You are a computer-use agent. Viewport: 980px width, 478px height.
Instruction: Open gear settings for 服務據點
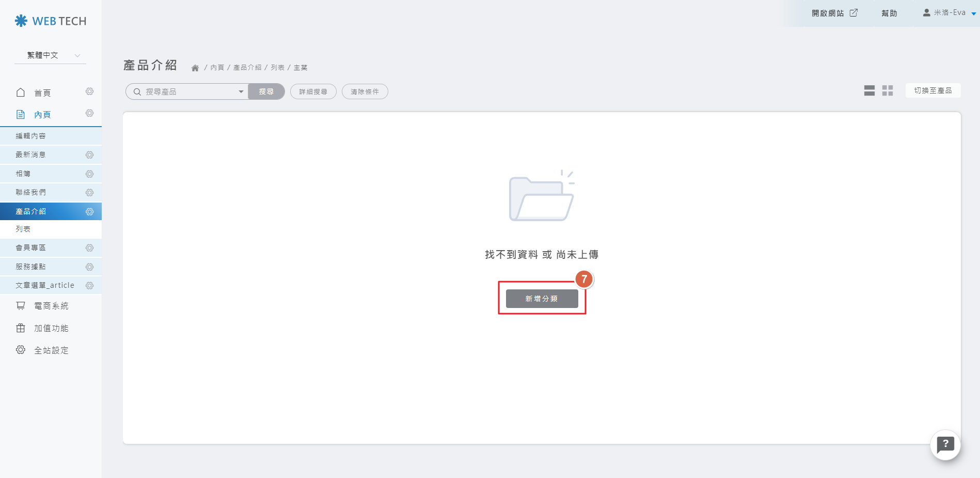(x=89, y=267)
